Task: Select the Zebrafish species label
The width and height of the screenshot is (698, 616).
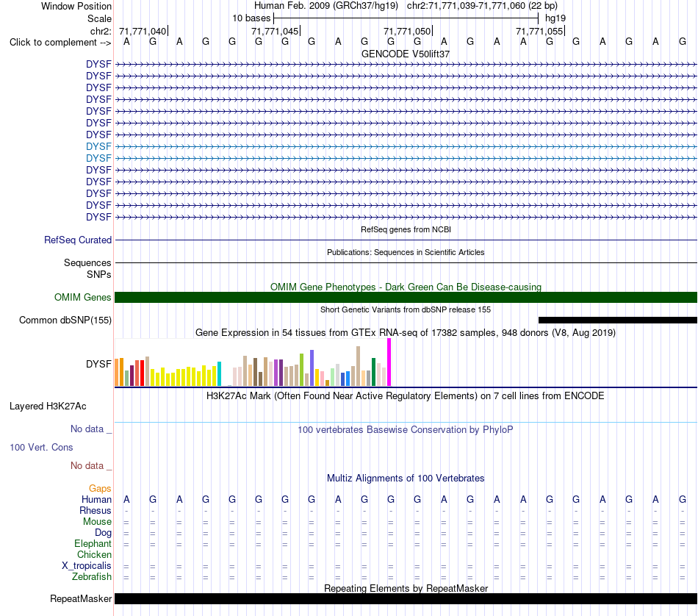Action: coord(92,577)
